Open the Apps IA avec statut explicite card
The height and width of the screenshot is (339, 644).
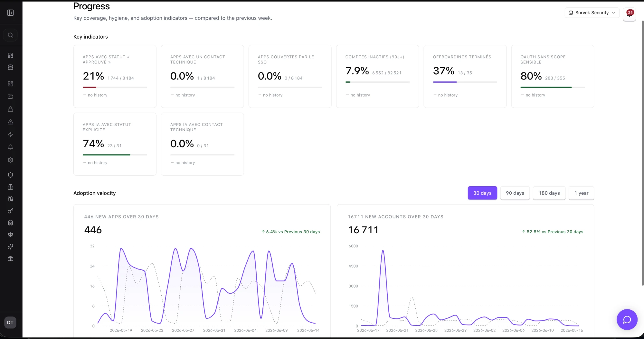click(x=115, y=144)
